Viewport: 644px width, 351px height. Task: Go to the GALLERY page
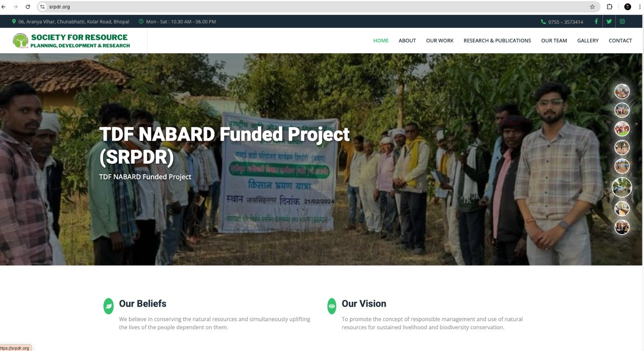click(x=588, y=41)
